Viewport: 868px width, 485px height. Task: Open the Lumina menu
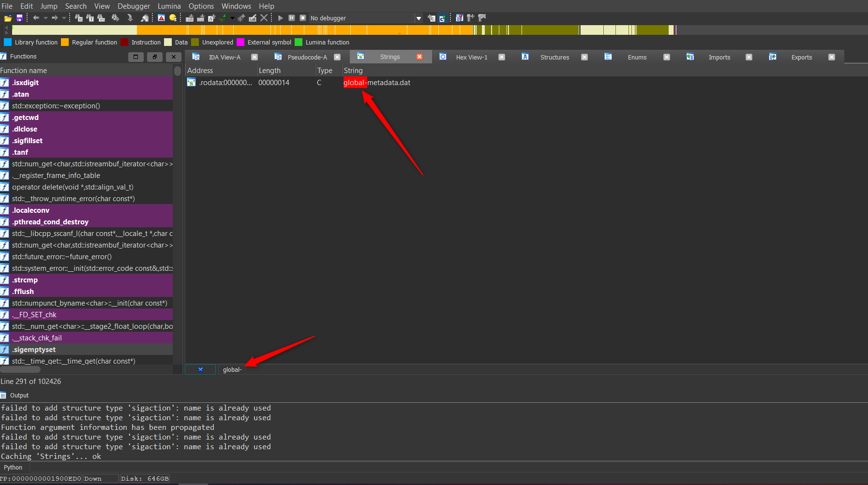tap(169, 6)
